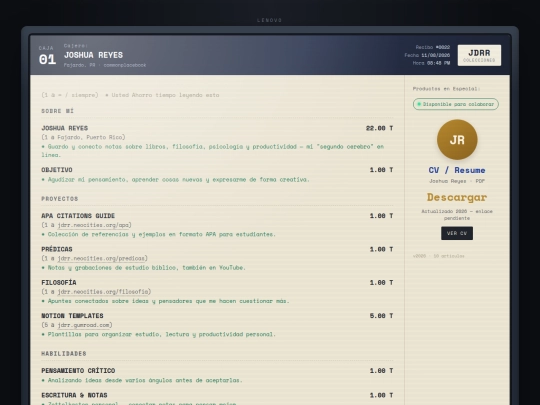Click the JOSHUA REYES item under Sobre Mí
Image resolution: width=540 pixels, height=405 pixels.
pyautogui.click(x=65, y=128)
